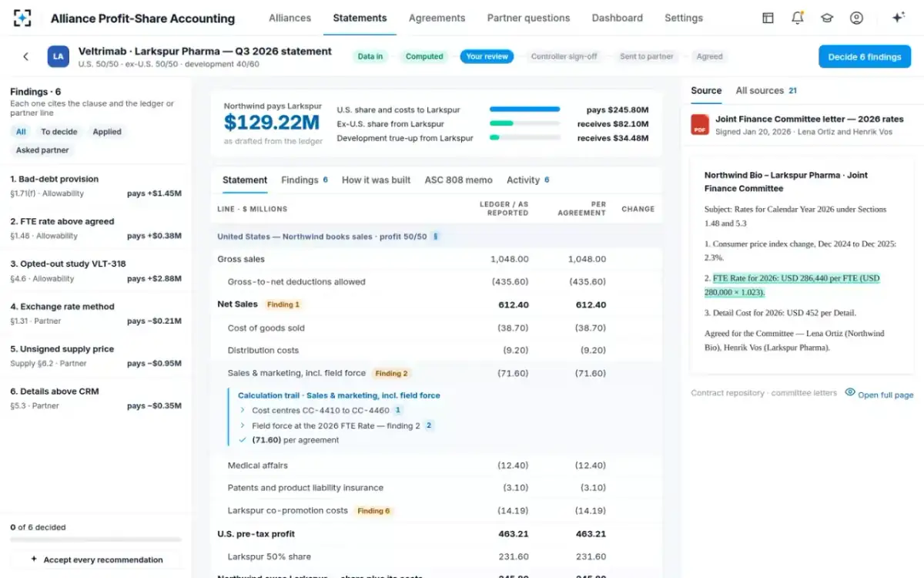Viewport: 924px width, 578px height.
Task: Open finding 4 Exchange rate method
Action: point(95,313)
